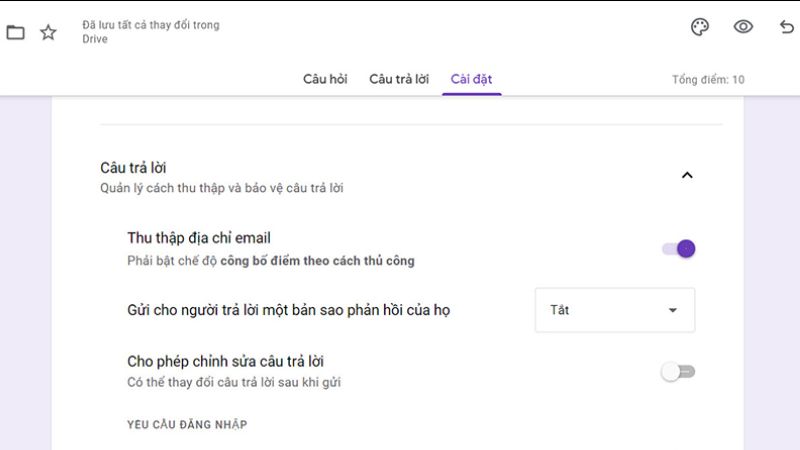The image size is (800, 450).
Task: Preview the form using the eye icon
Action: 743,27
